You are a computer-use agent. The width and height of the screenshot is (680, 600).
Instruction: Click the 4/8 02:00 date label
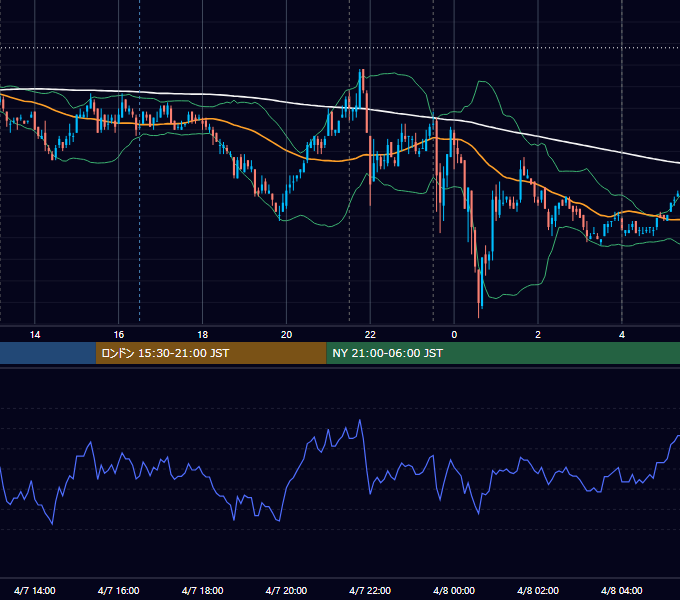pos(538,590)
